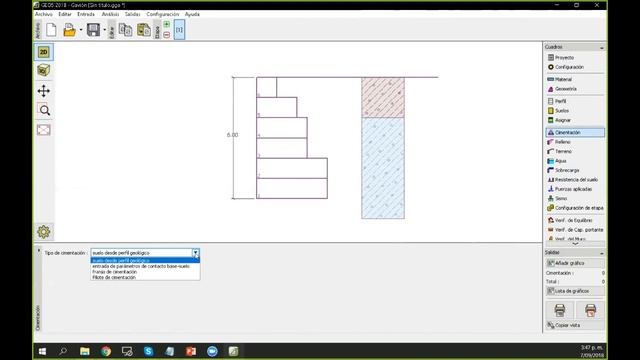Open Verif. de Equilibrio frame
640x360 pixels.
click(x=575, y=220)
